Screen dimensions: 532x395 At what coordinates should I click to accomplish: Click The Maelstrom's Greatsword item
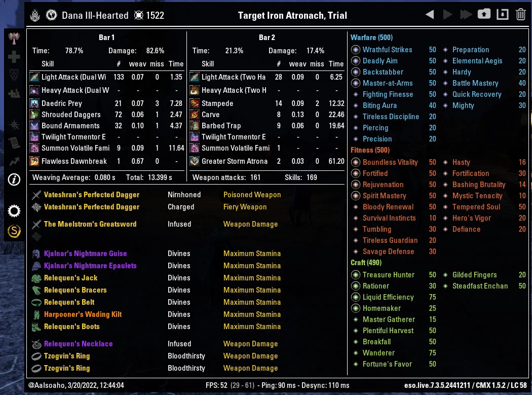90,224
